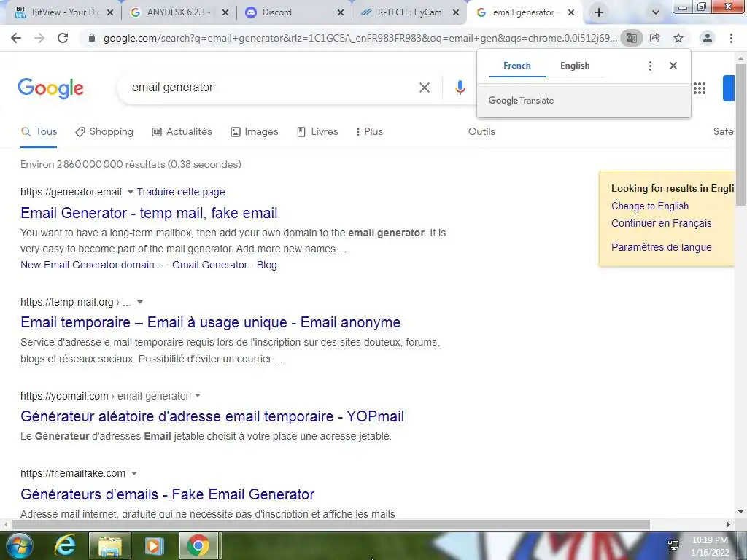
Task: Close the Google Translate popup
Action: pos(673,66)
